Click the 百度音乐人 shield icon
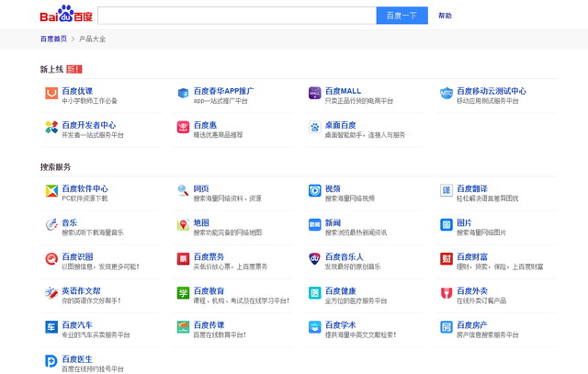The height and width of the screenshot is (374, 588). pos(314,259)
